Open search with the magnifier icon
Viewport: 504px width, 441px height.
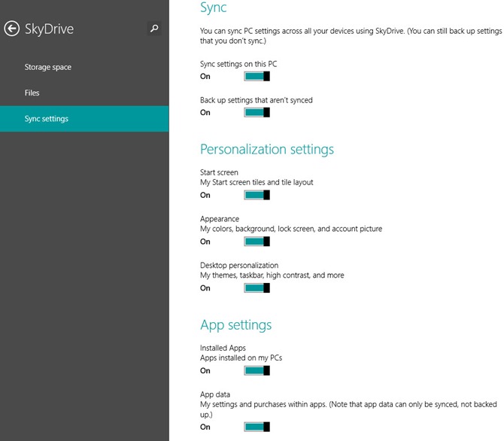154,29
